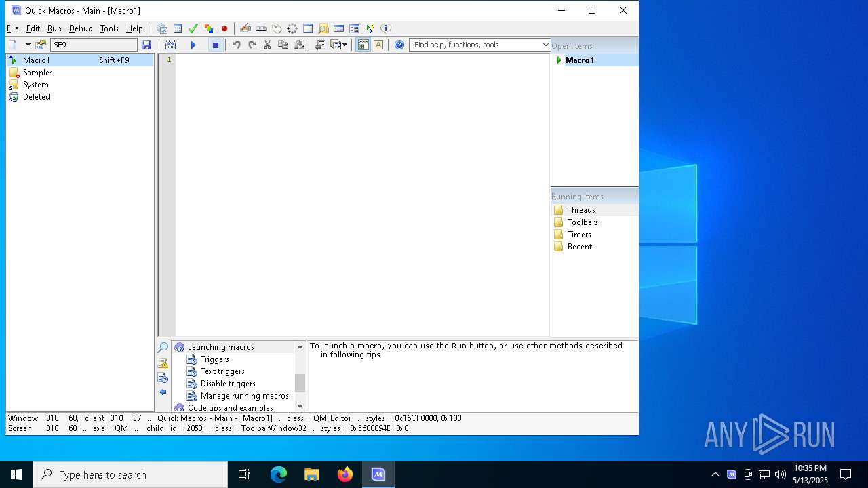
Task: Click the trigger field showing SF9
Action: coord(94,45)
